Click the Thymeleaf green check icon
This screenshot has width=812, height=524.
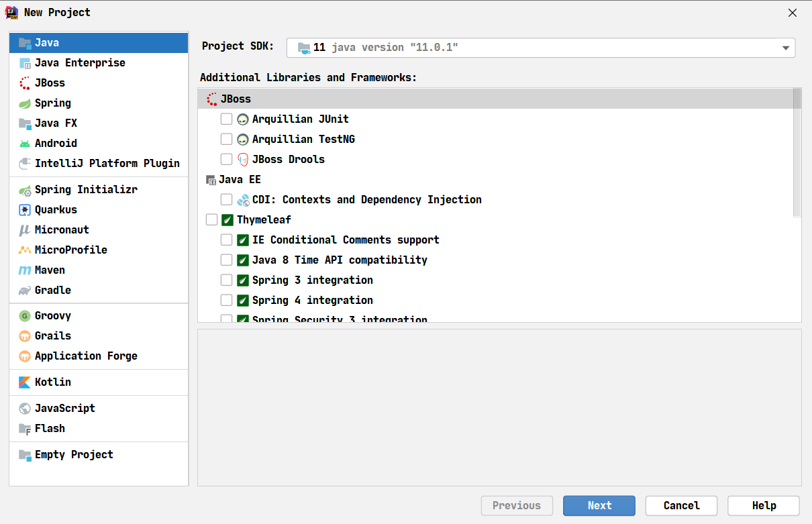pos(227,220)
